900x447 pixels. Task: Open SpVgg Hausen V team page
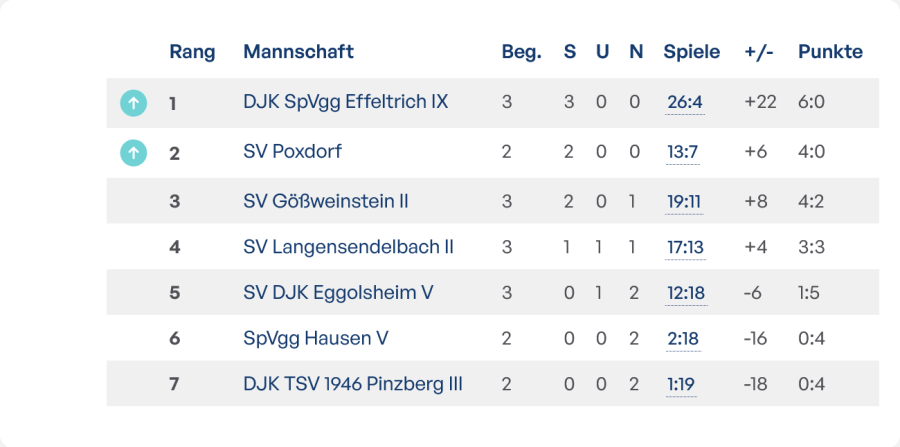[x=315, y=339]
